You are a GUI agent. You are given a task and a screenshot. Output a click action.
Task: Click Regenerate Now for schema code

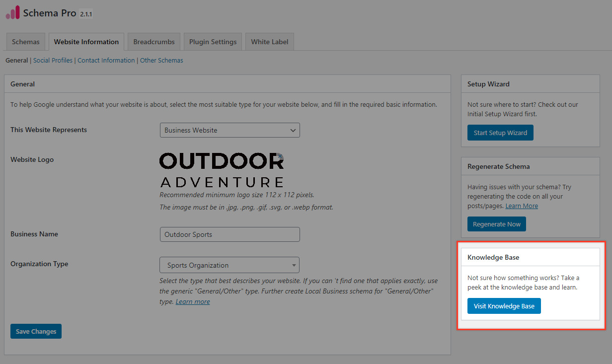tap(496, 223)
